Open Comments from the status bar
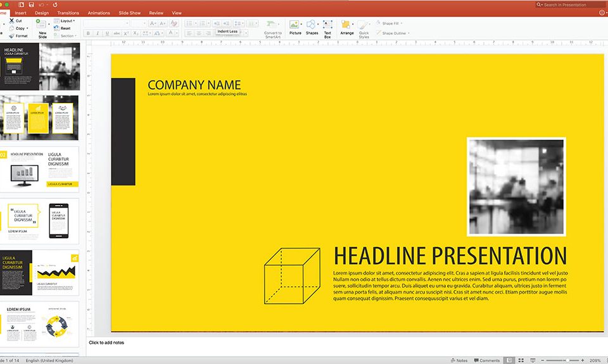 (x=486, y=360)
